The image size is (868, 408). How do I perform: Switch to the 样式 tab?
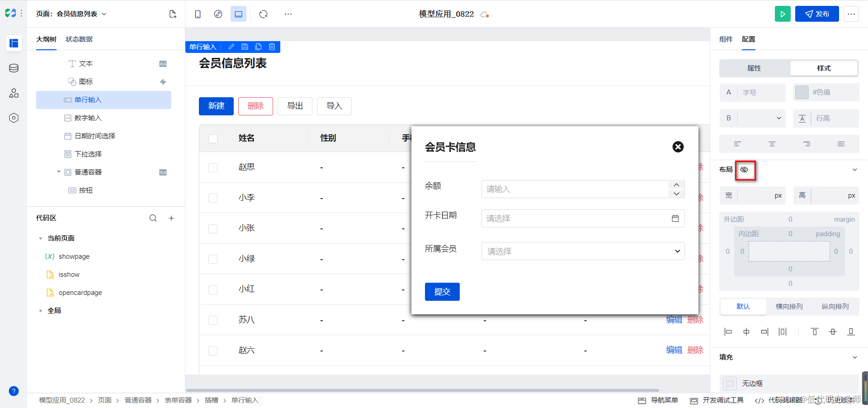(x=824, y=68)
